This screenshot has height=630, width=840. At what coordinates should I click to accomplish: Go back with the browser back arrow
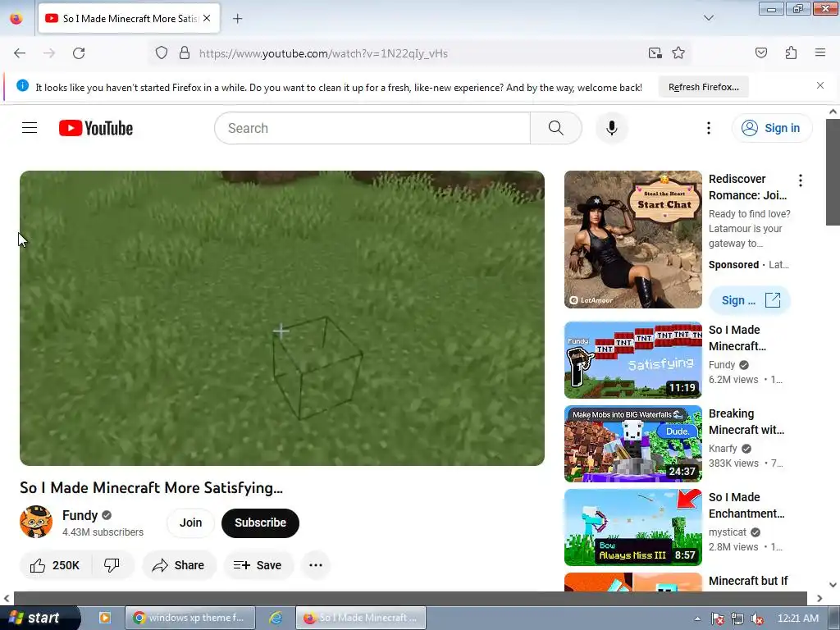(x=20, y=53)
